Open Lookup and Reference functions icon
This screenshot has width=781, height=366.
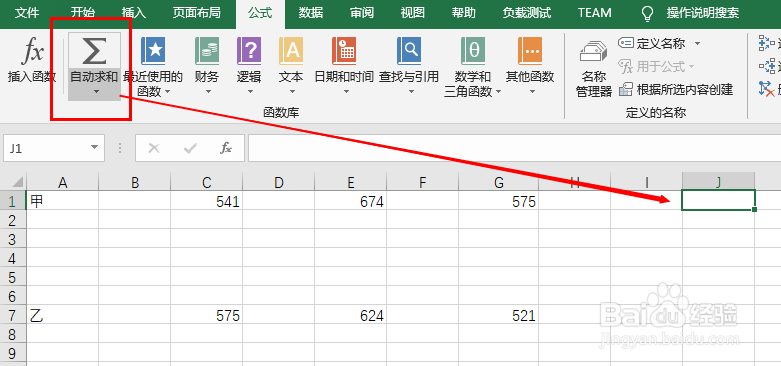409,51
